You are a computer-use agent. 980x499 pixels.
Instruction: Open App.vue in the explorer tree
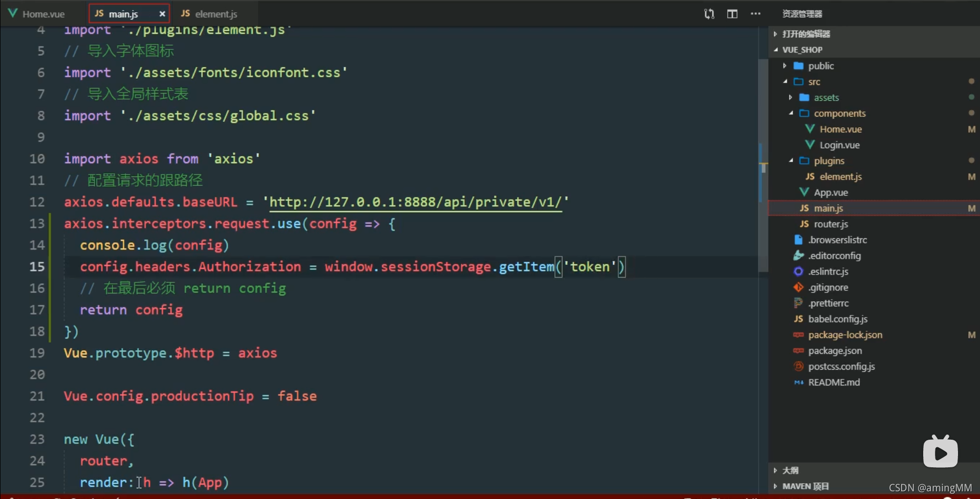click(x=831, y=193)
